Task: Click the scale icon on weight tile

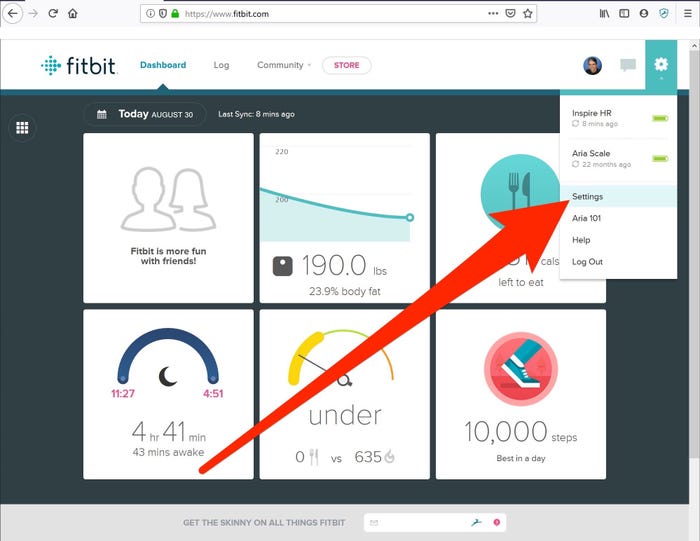Action: tap(283, 266)
